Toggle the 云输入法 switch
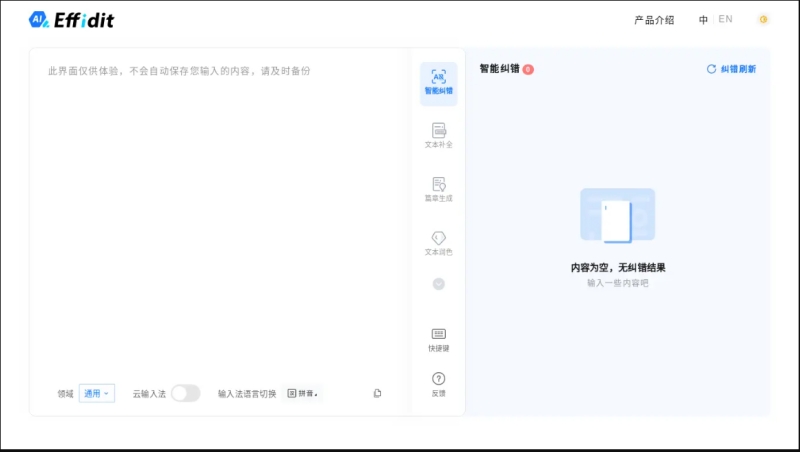The width and height of the screenshot is (800, 452). pyautogui.click(x=186, y=393)
